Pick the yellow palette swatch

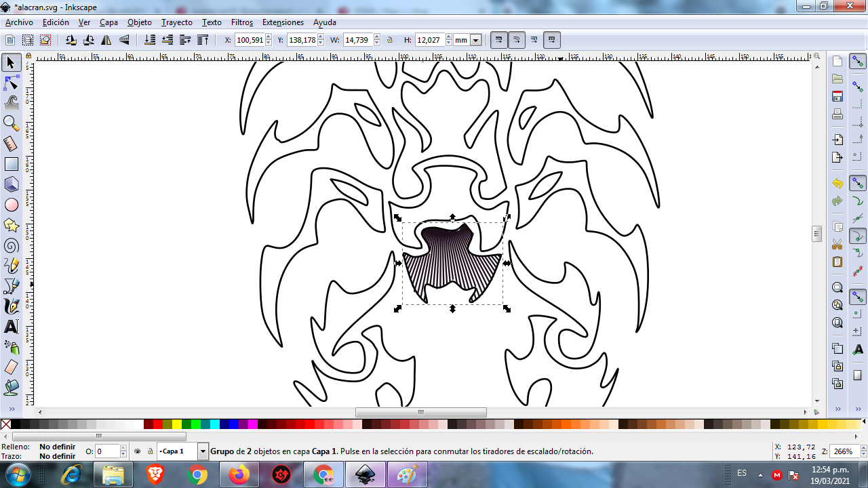pyautogui.click(x=177, y=424)
